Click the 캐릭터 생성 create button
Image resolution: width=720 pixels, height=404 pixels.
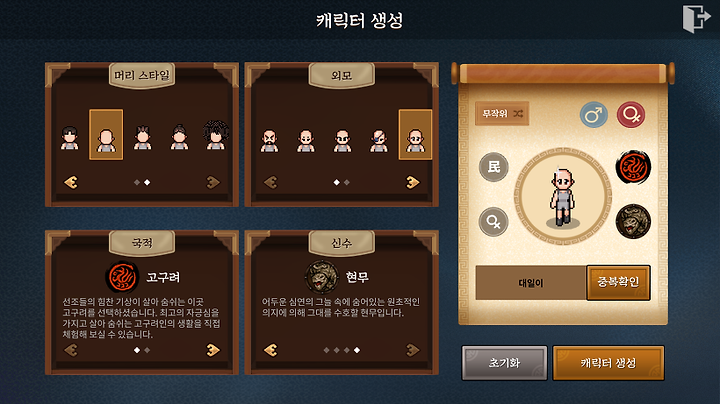pos(608,363)
